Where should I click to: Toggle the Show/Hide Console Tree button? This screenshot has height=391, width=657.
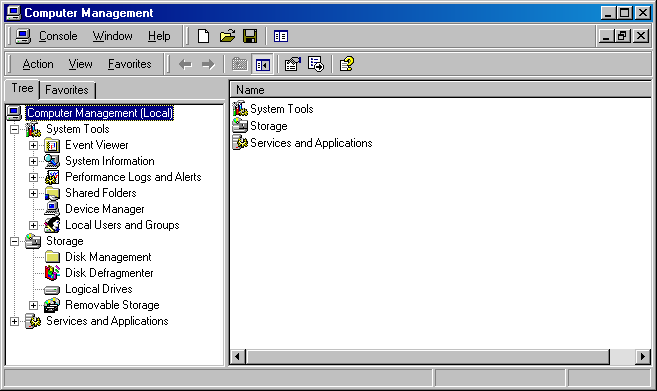pos(263,65)
